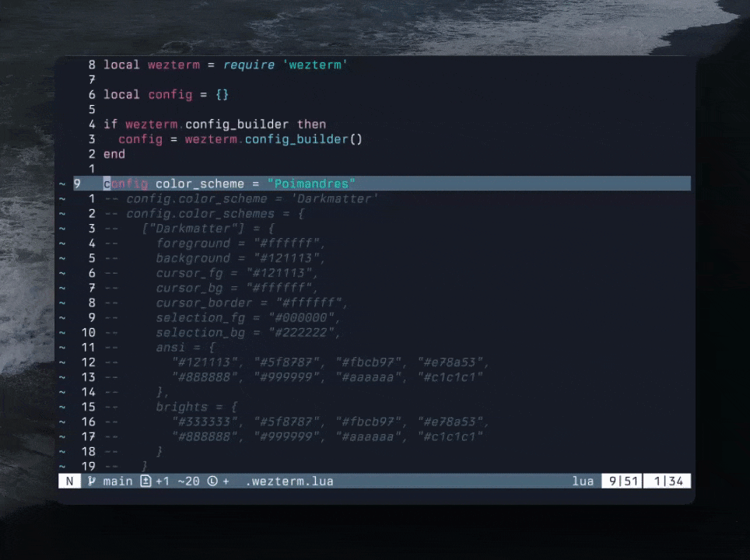Click the 'wezterm' string literal in quotes
This screenshot has height=560, width=750.
click(x=315, y=65)
